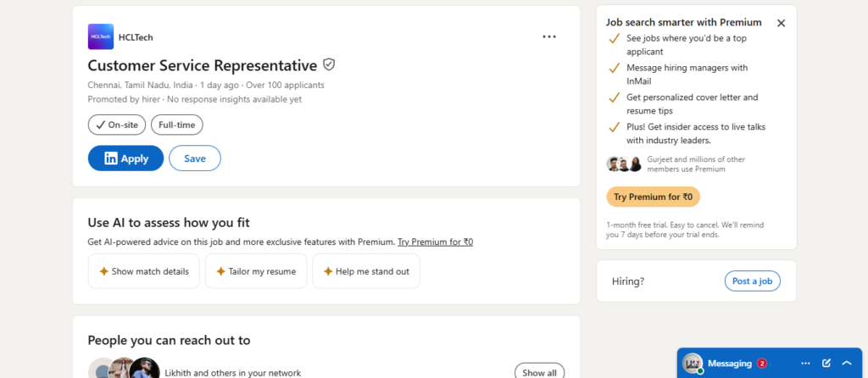This screenshot has width=868, height=378.
Task: Choose Tailor my resume option
Action: point(256,271)
